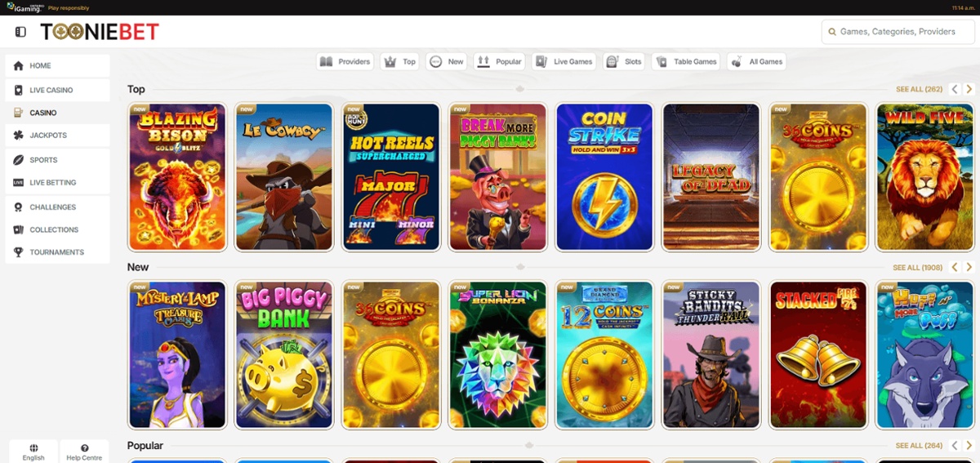Collapse the sidebar panel toggle icon
The height and width of the screenshot is (463, 980).
(x=20, y=32)
